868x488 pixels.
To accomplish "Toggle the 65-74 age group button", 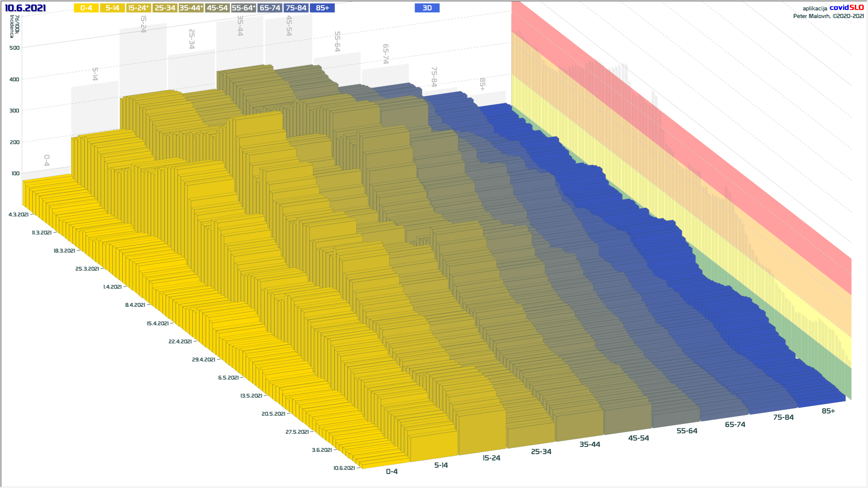I will coord(270,8).
